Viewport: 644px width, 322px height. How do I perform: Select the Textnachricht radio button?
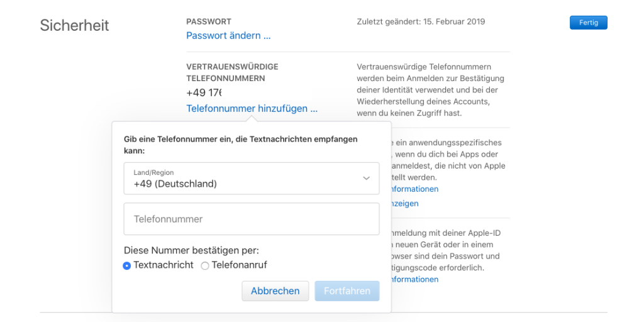[127, 266]
